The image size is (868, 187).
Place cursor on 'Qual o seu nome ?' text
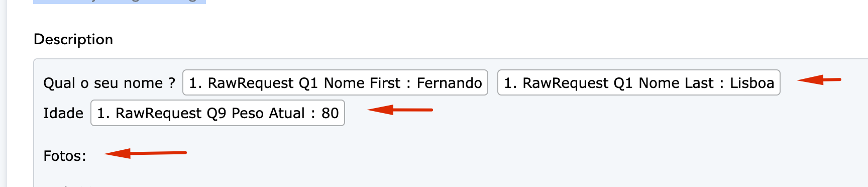[x=109, y=83]
